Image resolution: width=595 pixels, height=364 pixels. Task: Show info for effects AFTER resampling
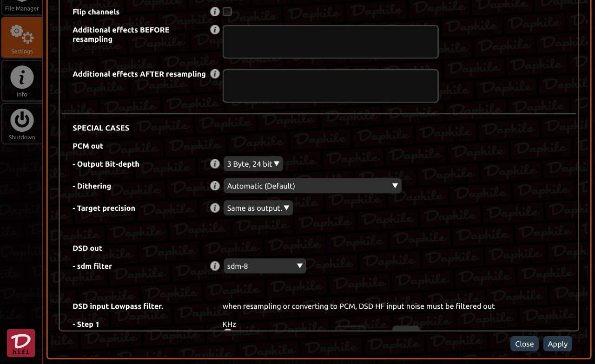pyautogui.click(x=215, y=74)
